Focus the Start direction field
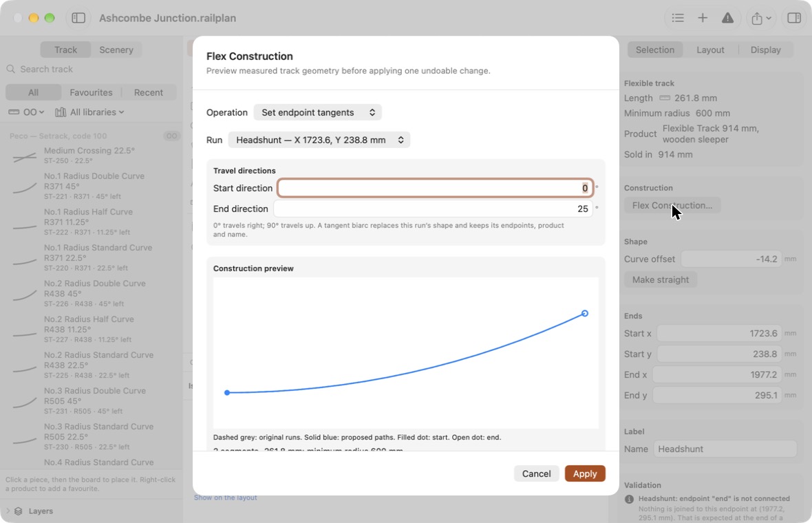 click(435, 188)
